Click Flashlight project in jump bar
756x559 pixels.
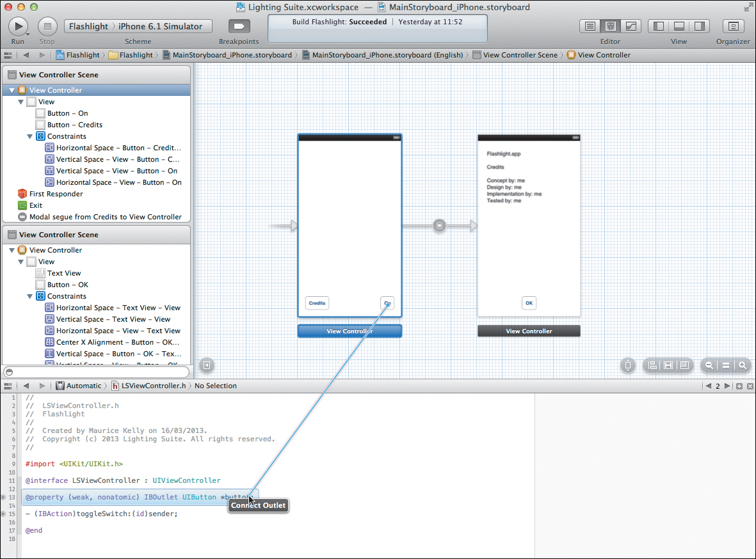[x=78, y=55]
